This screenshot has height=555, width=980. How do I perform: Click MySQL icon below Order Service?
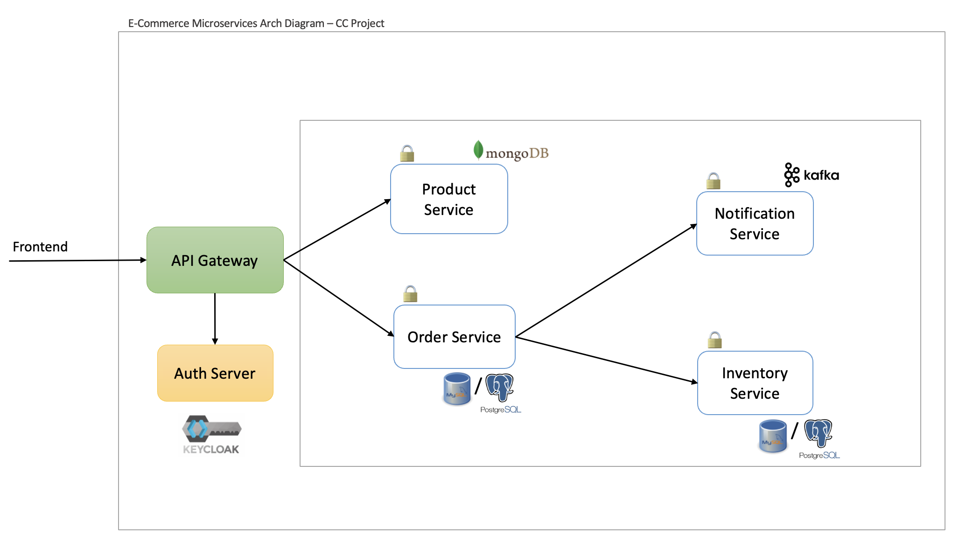(x=457, y=388)
